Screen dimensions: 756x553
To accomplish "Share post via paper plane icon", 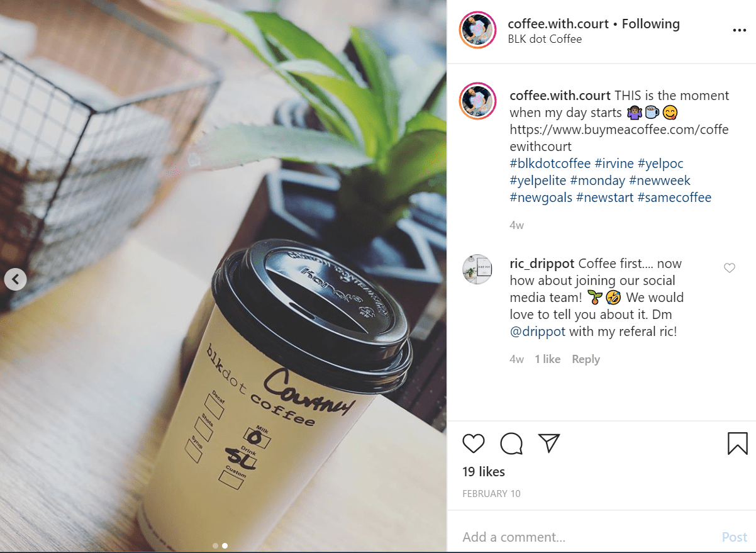I will pyautogui.click(x=549, y=443).
